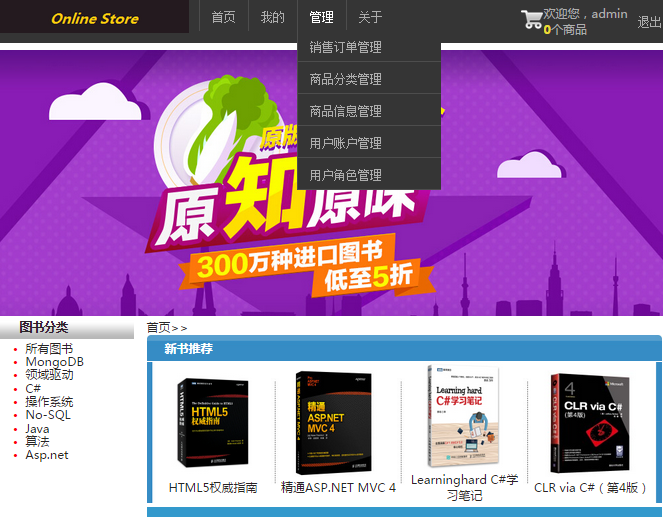Open the 精通ASP.NET MVC 4 title link
Image resolution: width=663 pixels, height=521 pixels.
coord(338,488)
